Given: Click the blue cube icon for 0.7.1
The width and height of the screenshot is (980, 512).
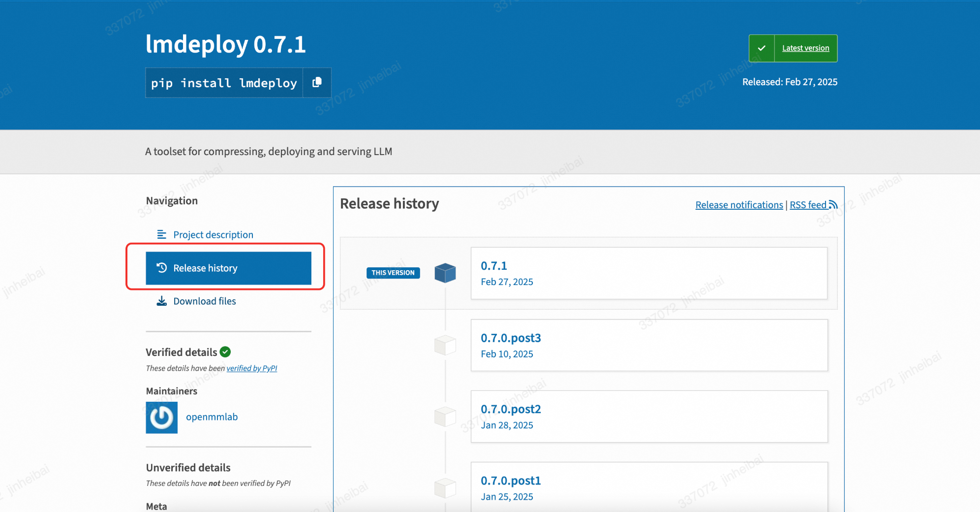Looking at the screenshot, I should point(445,273).
